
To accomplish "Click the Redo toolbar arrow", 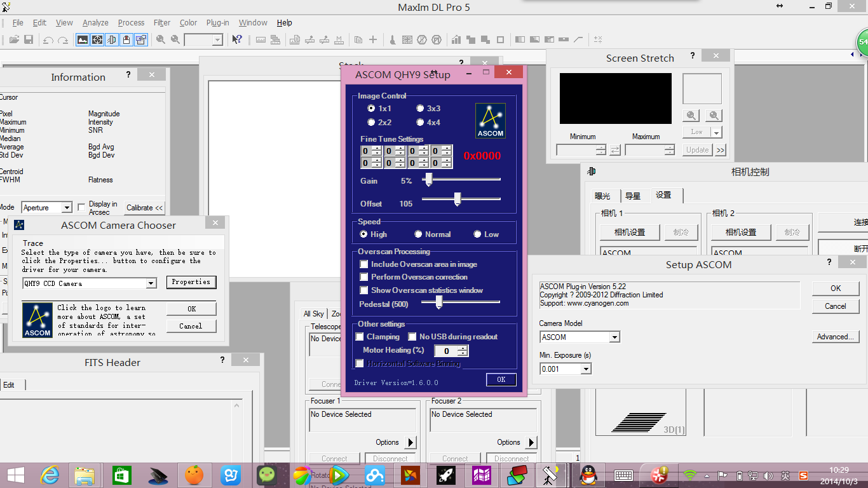I will (x=63, y=39).
